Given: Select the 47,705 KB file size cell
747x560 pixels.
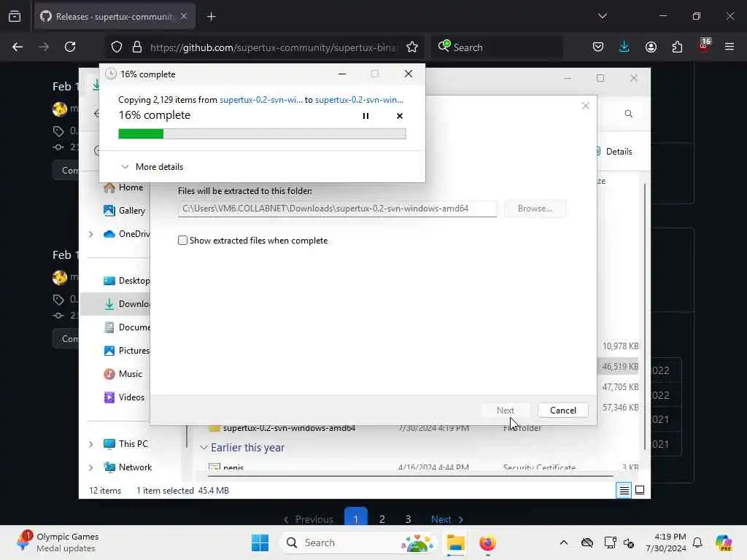Looking at the screenshot, I should (x=620, y=386).
